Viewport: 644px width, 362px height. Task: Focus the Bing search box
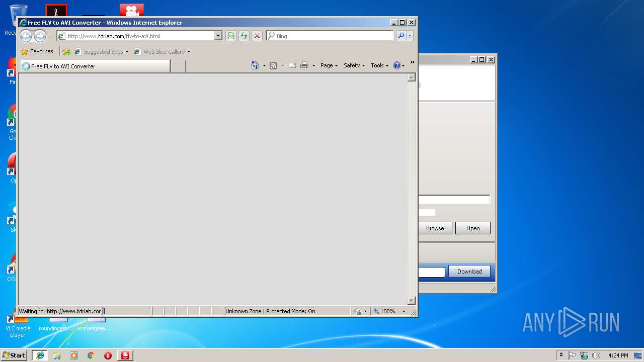pyautogui.click(x=330, y=36)
